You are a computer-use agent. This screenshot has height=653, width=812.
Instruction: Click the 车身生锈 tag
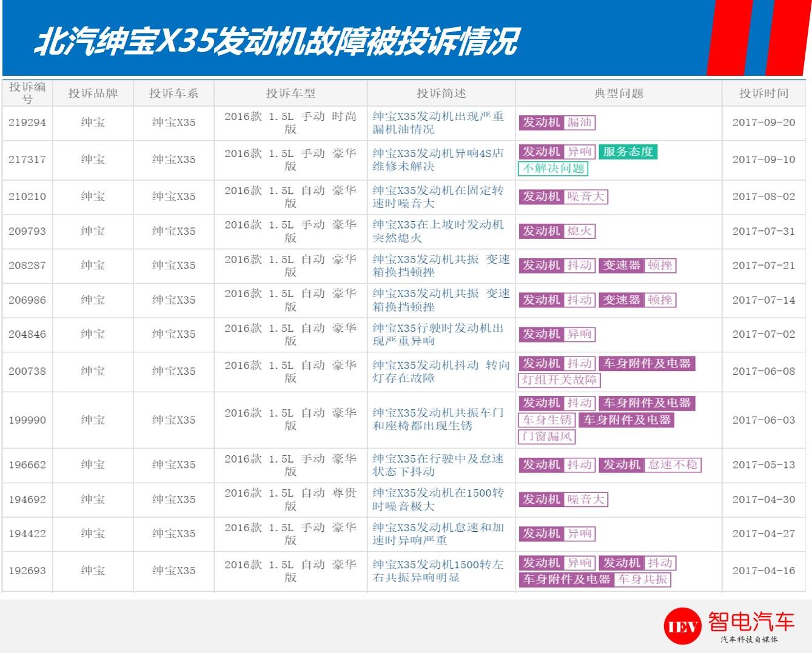coord(547,420)
